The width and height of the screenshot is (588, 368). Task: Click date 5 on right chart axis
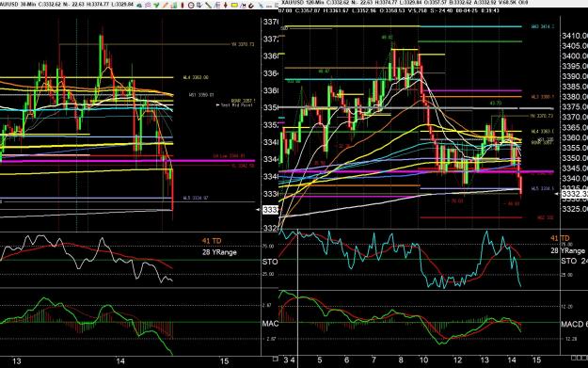pos(320,360)
